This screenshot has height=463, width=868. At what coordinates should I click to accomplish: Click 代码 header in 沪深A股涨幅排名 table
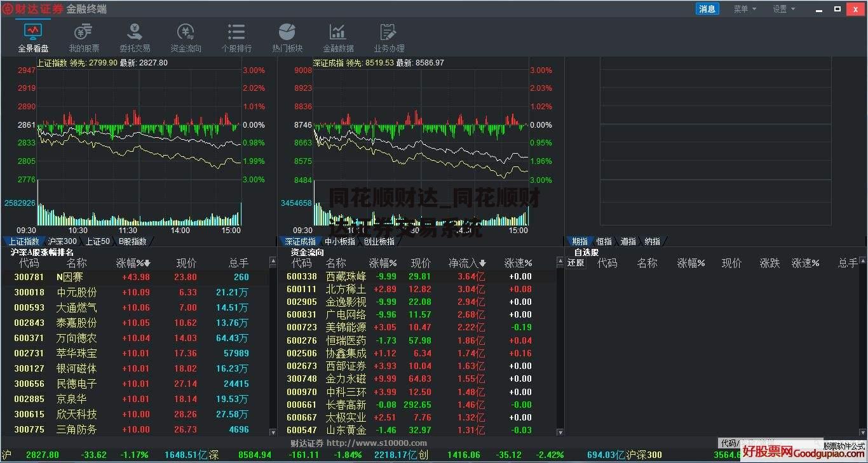pos(29,263)
